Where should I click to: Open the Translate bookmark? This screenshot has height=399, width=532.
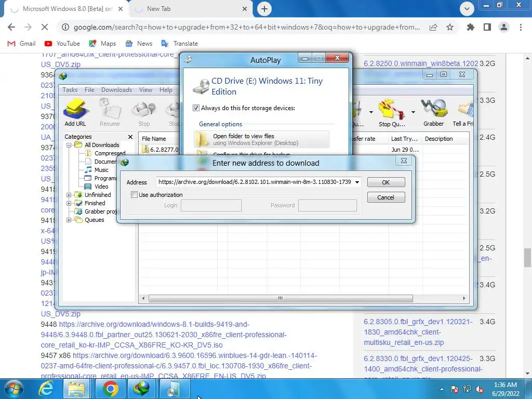coord(179,44)
